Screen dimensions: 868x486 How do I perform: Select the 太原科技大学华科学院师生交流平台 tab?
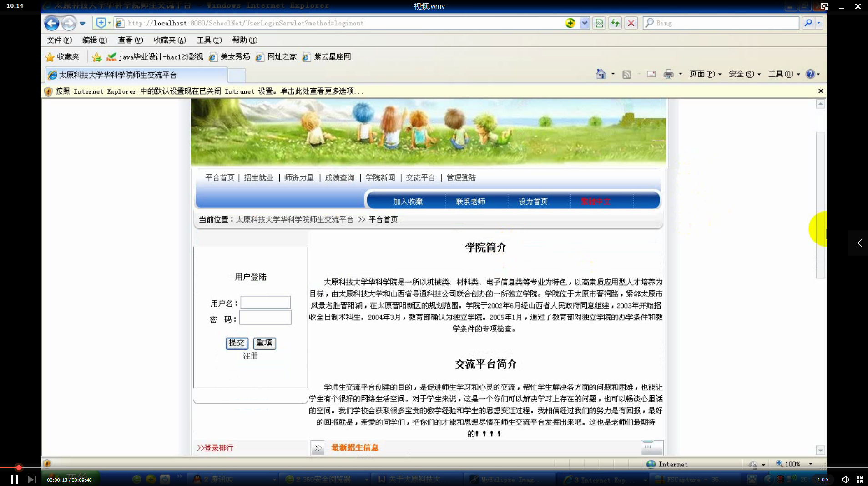pos(136,75)
